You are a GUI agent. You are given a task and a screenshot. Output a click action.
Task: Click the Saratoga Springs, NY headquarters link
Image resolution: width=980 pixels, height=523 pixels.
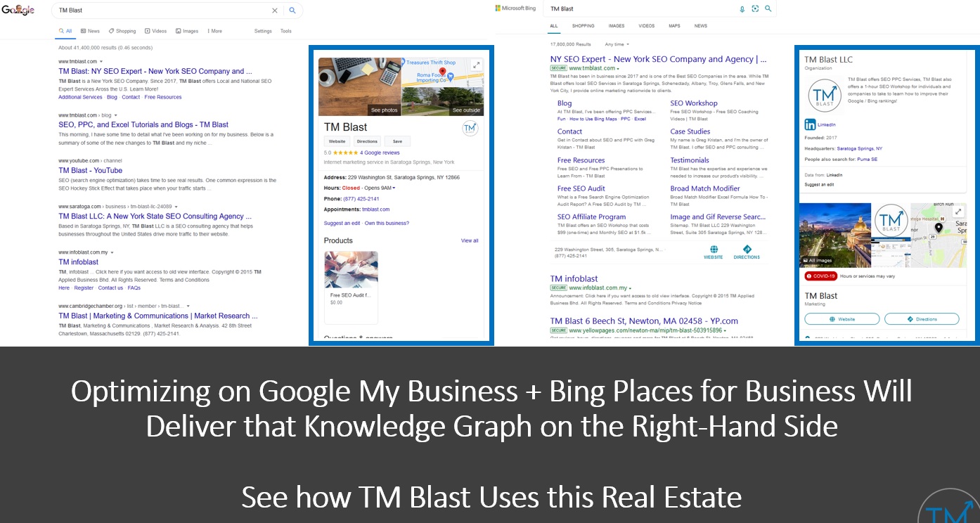coord(860,149)
